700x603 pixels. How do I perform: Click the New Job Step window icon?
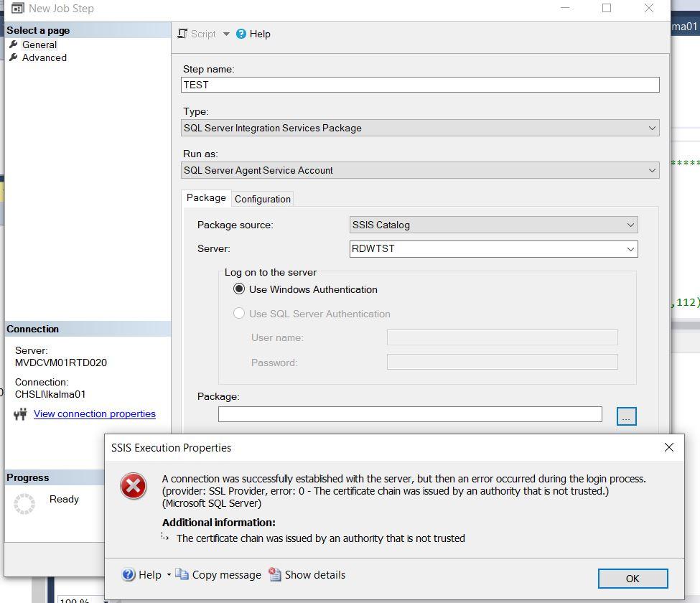pyautogui.click(x=17, y=8)
